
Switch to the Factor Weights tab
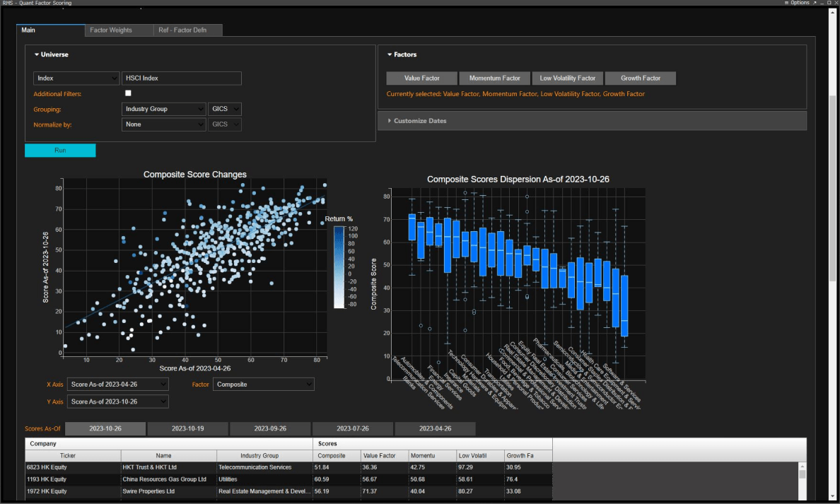[118, 30]
